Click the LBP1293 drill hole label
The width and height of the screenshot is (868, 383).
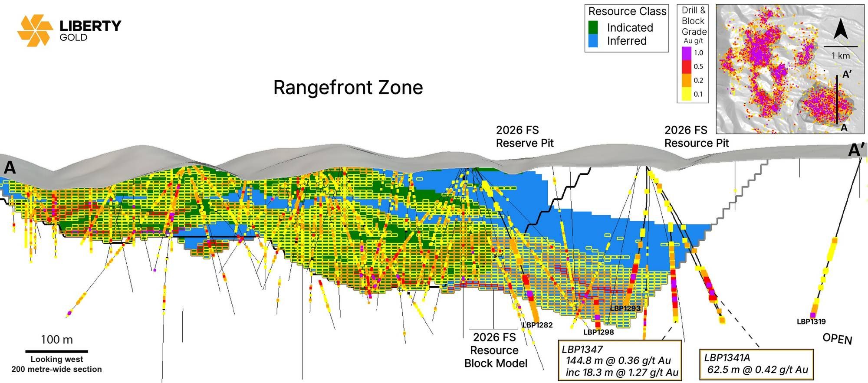click(625, 308)
